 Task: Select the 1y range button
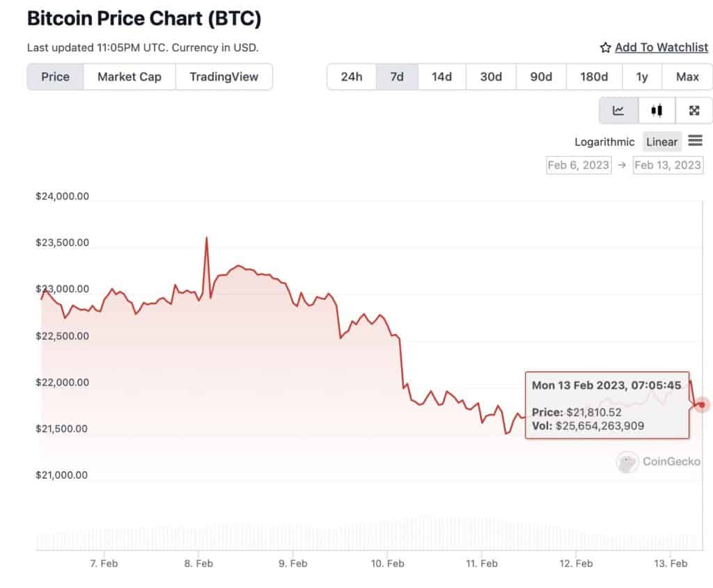[641, 77]
